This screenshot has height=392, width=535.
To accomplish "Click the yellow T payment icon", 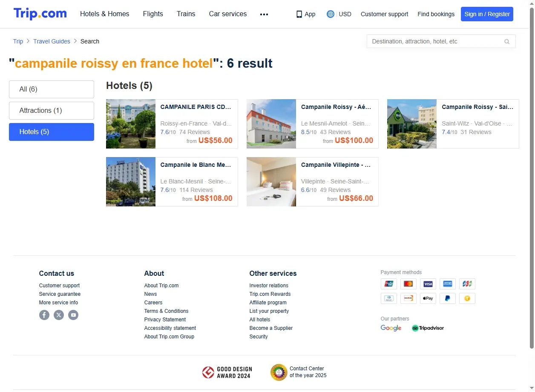I will pos(467,298).
